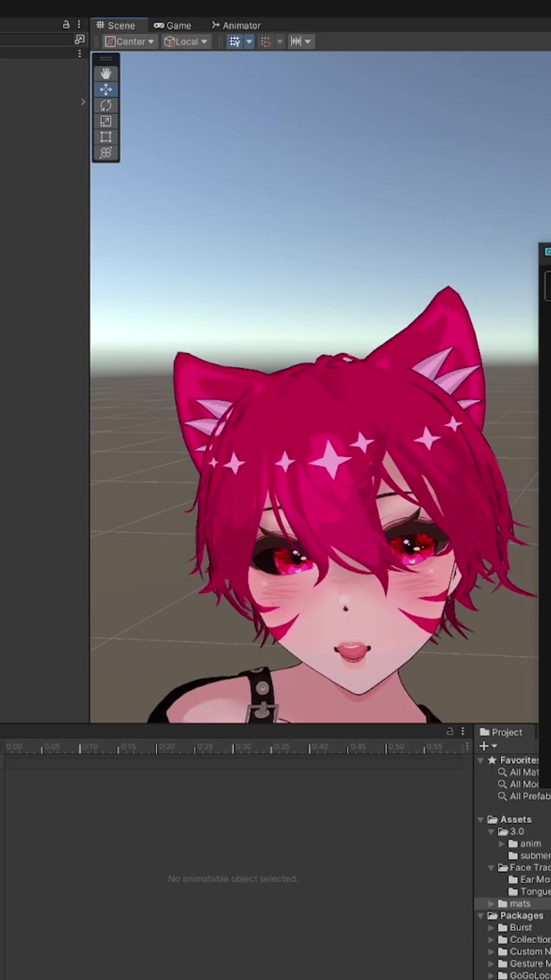
Task: Collapse the Assets folder
Action: tap(481, 820)
